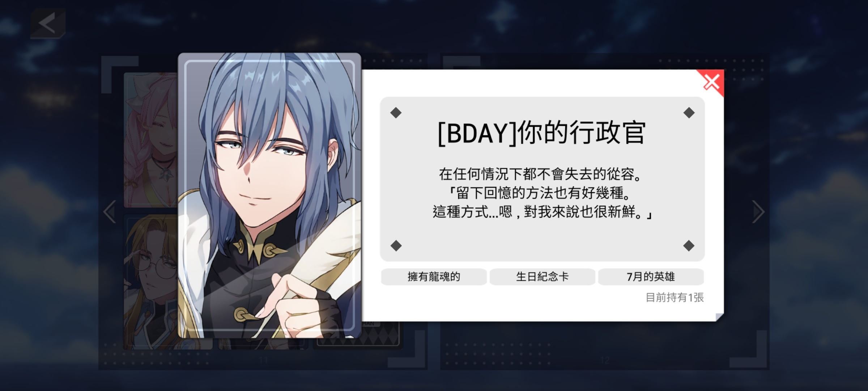Click the card description quote text
Image resolution: width=868 pixels, height=391 pixels.
click(x=541, y=193)
